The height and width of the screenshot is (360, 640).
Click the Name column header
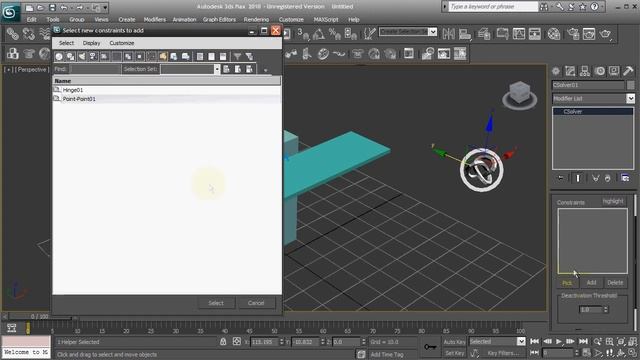coord(167,81)
